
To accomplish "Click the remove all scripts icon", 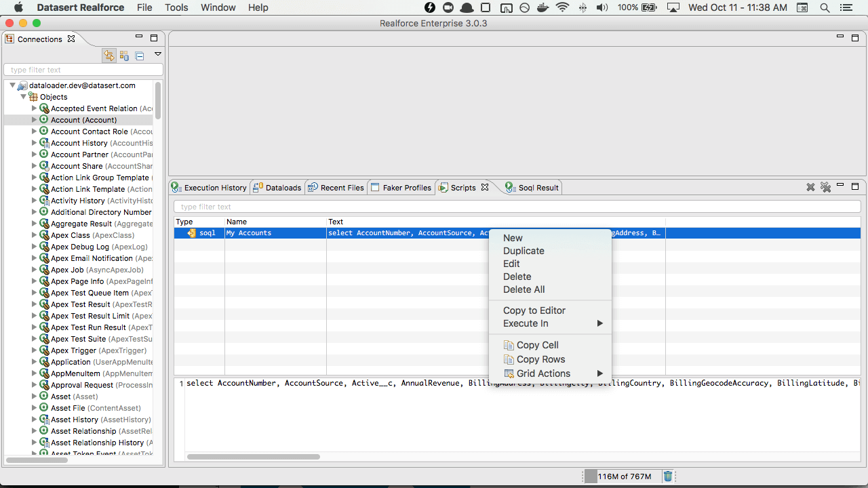I will pyautogui.click(x=825, y=187).
